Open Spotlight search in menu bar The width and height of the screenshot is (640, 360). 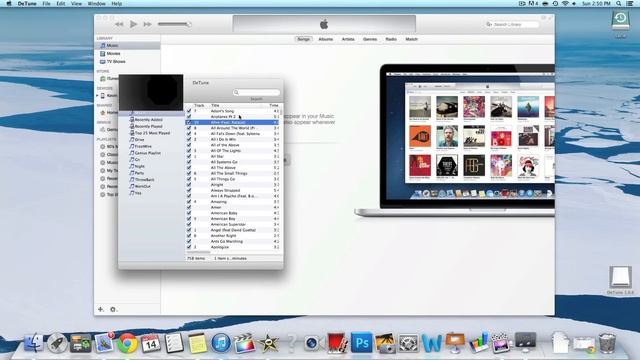[x=619, y=3]
